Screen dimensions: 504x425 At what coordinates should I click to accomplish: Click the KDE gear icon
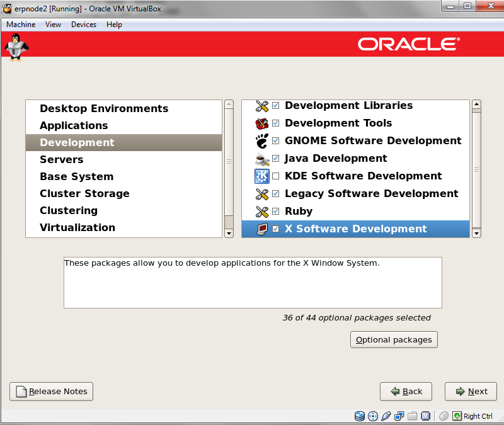[x=262, y=176]
